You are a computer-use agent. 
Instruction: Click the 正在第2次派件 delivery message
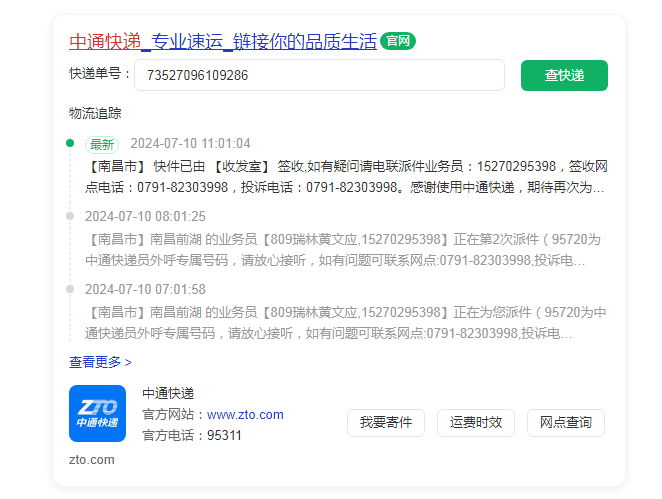coord(342,250)
